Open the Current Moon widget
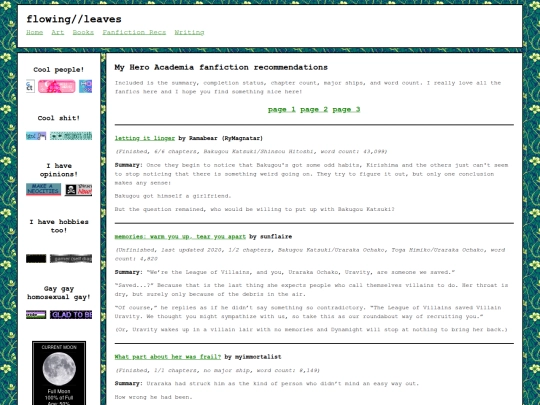 point(59,373)
